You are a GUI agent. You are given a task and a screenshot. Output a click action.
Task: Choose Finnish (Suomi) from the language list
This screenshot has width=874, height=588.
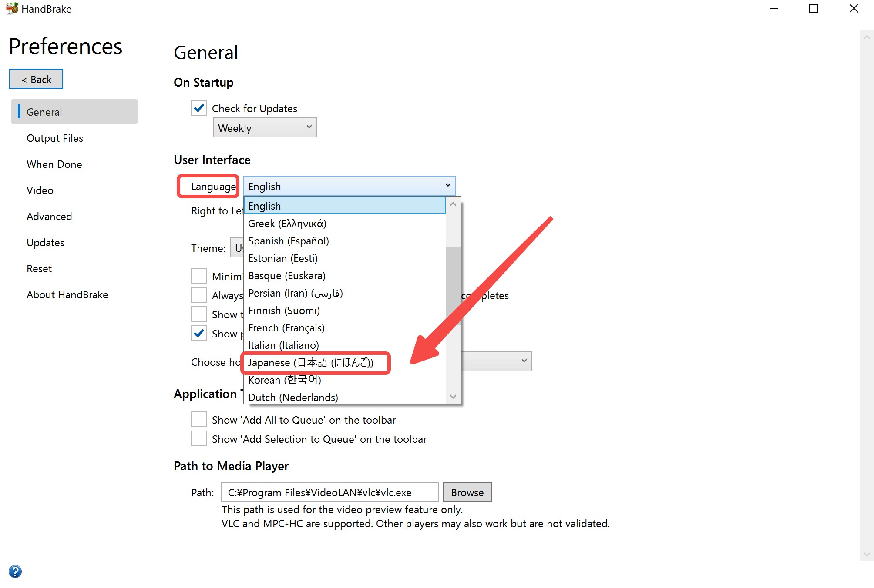tap(344, 310)
